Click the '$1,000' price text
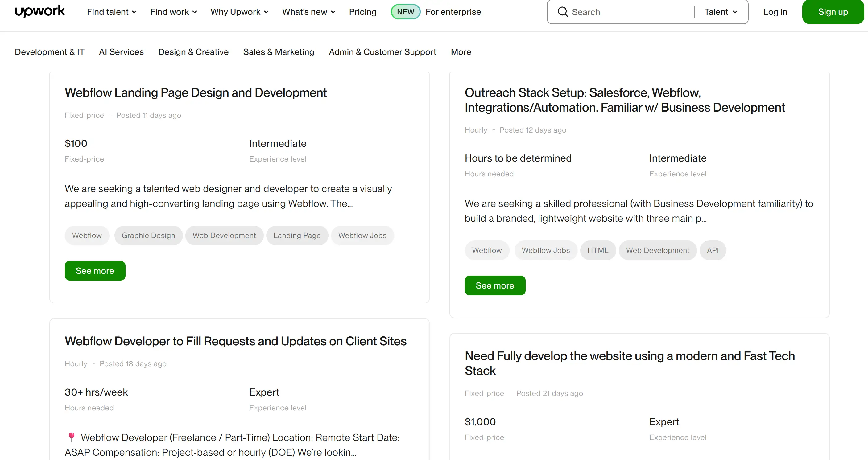868x460 pixels. coord(480,422)
